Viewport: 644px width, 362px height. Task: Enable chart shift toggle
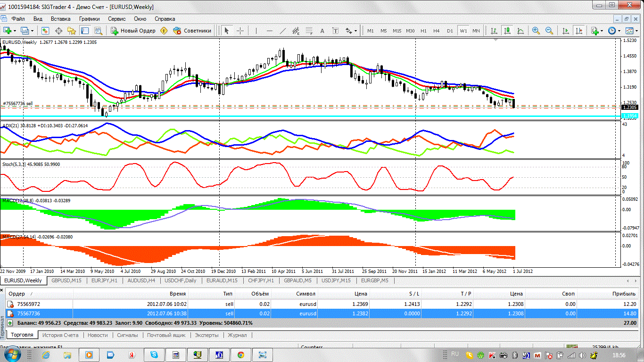[579, 31]
